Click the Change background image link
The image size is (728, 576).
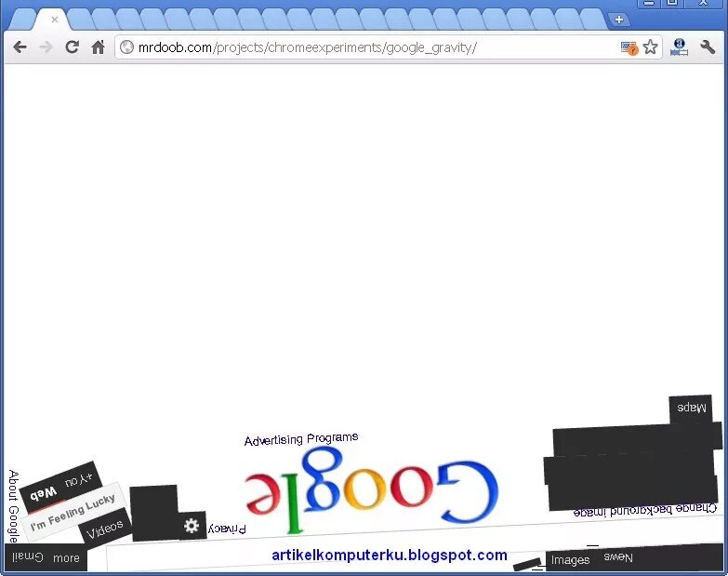pyautogui.click(x=645, y=510)
